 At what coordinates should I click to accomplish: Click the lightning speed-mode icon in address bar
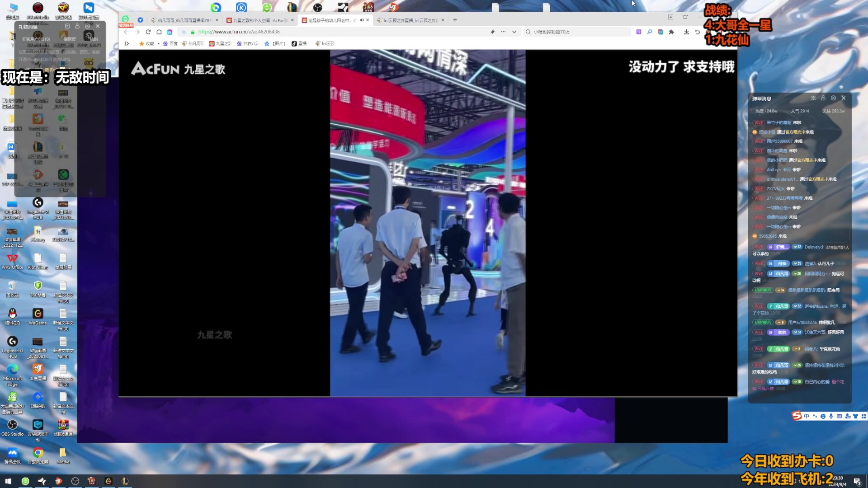coord(492,32)
